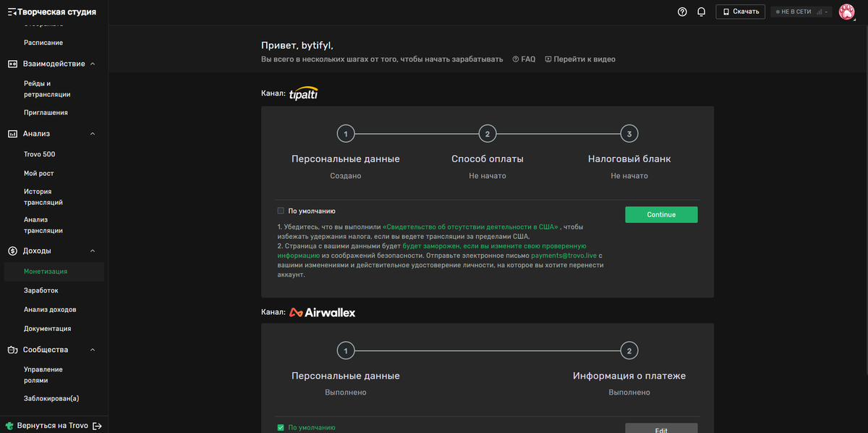Toggle the sidebar menu hamburger icon
The width and height of the screenshot is (868, 433).
point(12,12)
